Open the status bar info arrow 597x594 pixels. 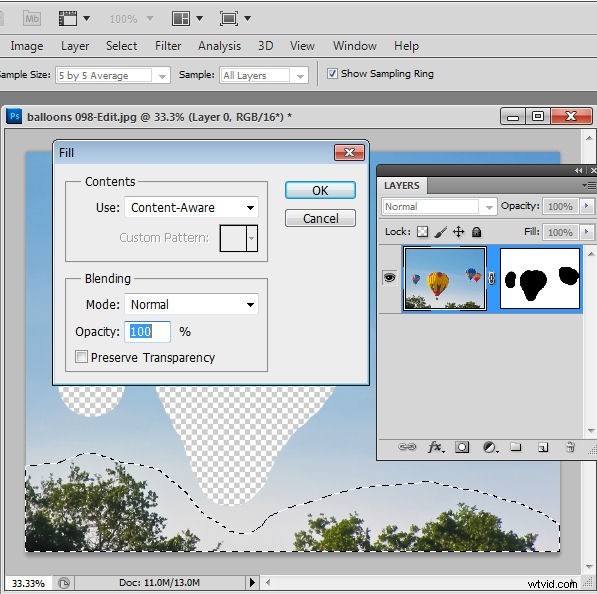coord(252,582)
